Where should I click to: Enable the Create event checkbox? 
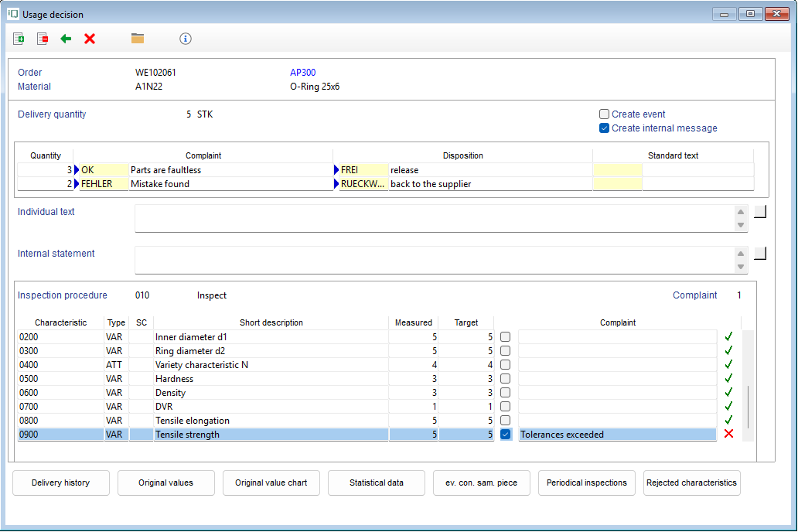pyautogui.click(x=605, y=114)
